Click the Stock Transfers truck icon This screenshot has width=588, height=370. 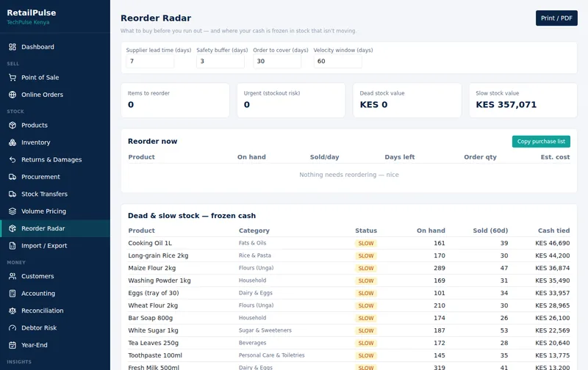pos(12,194)
